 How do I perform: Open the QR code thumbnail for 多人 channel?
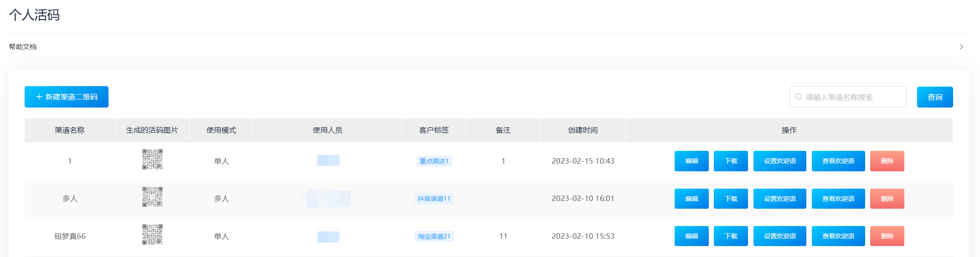152,197
